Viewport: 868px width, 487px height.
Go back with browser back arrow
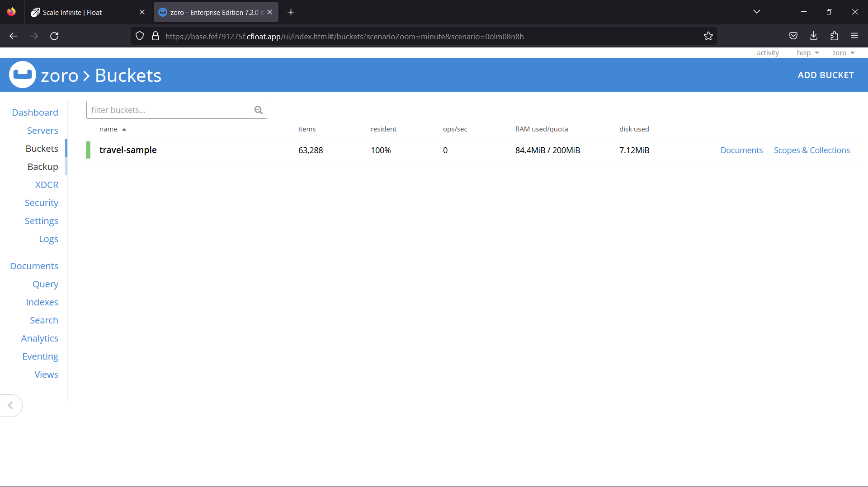point(14,36)
